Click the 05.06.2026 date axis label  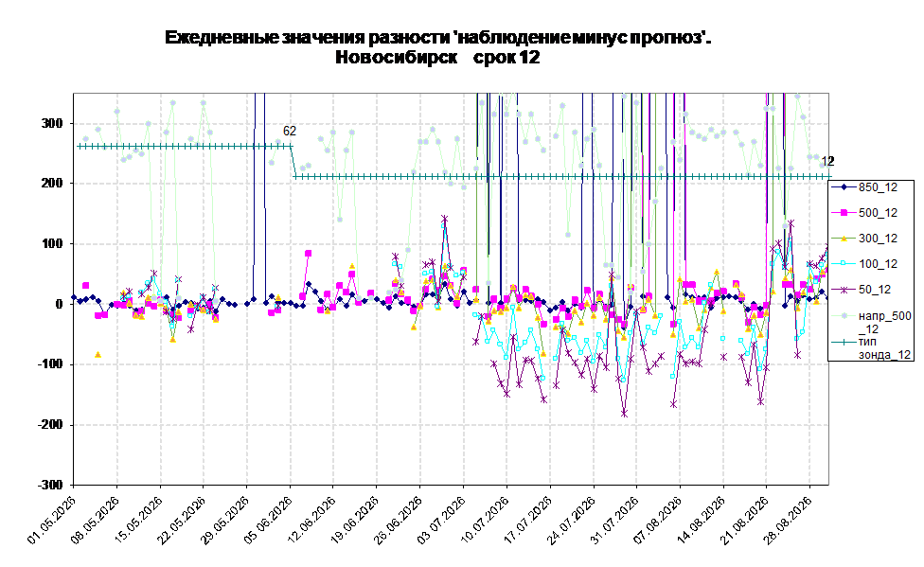[x=269, y=520]
